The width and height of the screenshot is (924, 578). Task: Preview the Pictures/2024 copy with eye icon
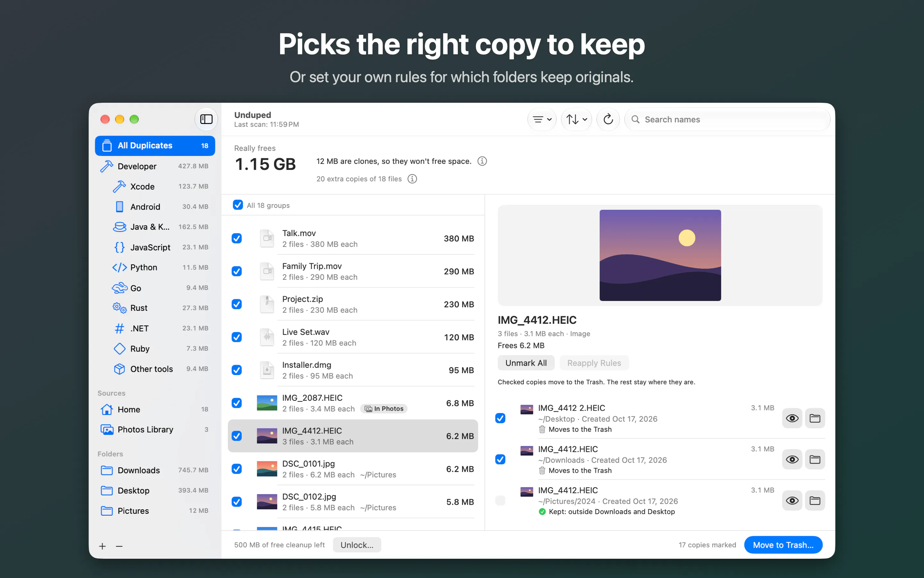point(792,500)
